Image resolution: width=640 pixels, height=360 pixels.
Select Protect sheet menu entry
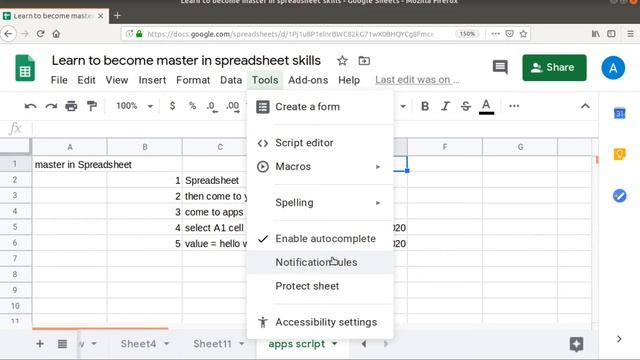point(320,286)
